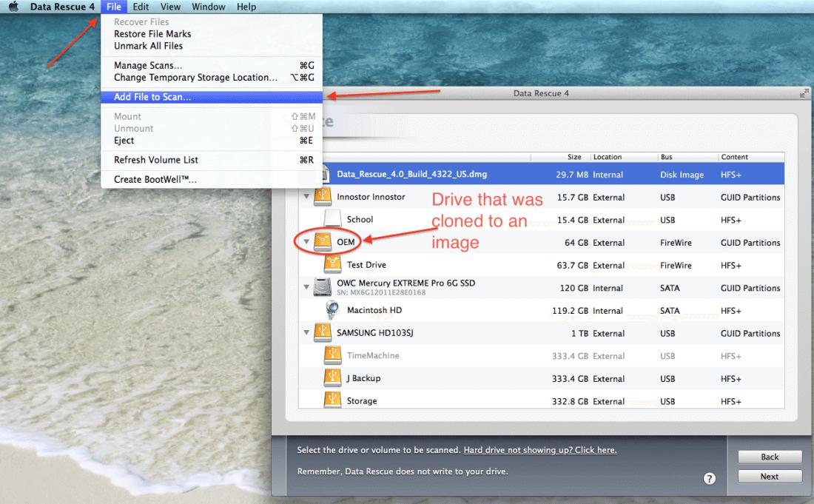Click the Storage volume icon
814x504 pixels.
pyautogui.click(x=333, y=400)
